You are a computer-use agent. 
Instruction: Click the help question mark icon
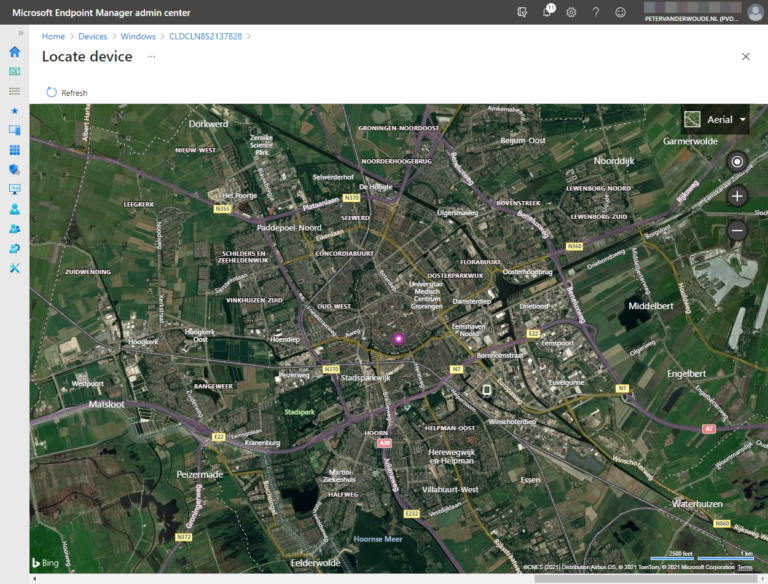pos(596,12)
